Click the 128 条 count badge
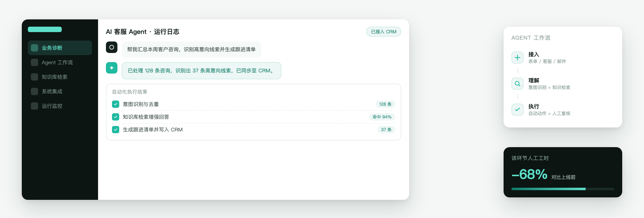 point(385,104)
